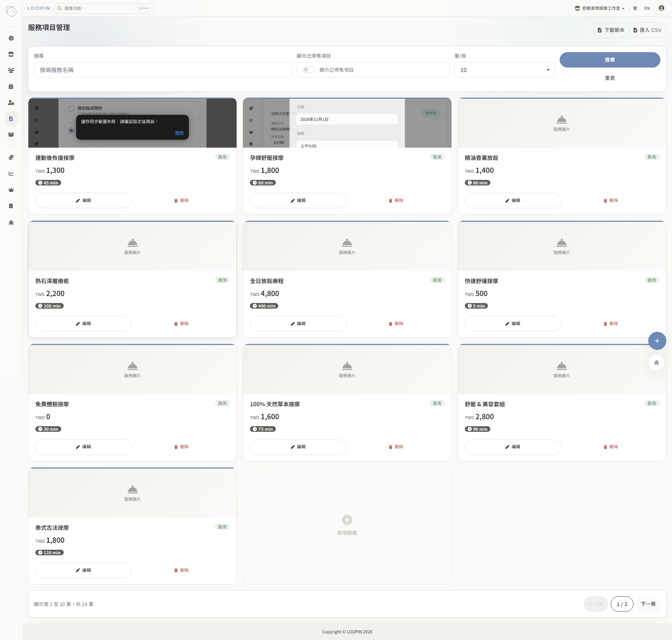Click the 運動後恢復按摩 service thumbnail image

(132, 123)
